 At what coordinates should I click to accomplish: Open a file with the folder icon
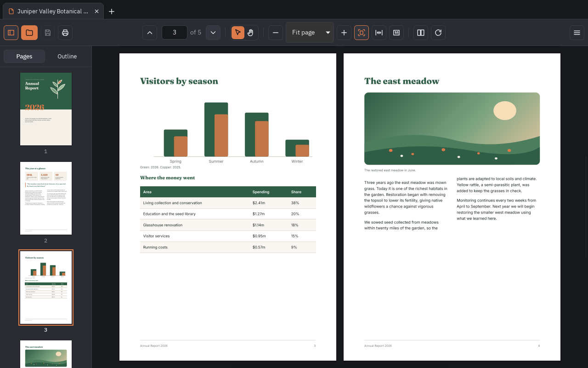pos(29,33)
